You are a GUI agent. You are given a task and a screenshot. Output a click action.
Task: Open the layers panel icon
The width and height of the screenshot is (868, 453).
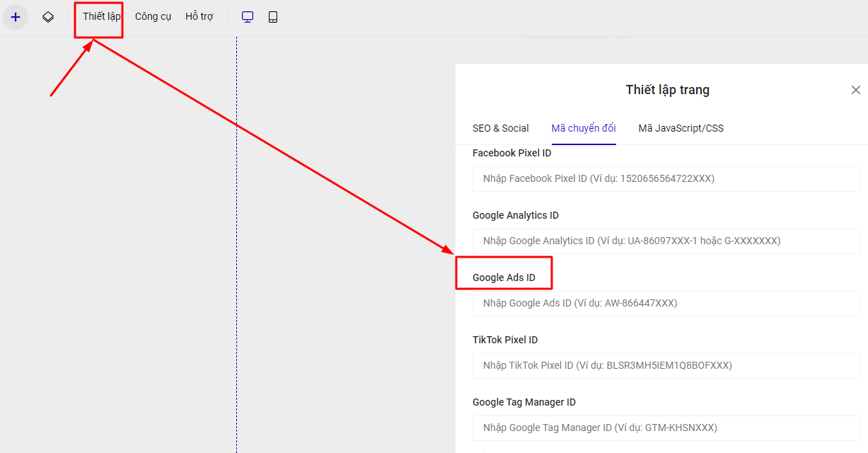point(48,17)
